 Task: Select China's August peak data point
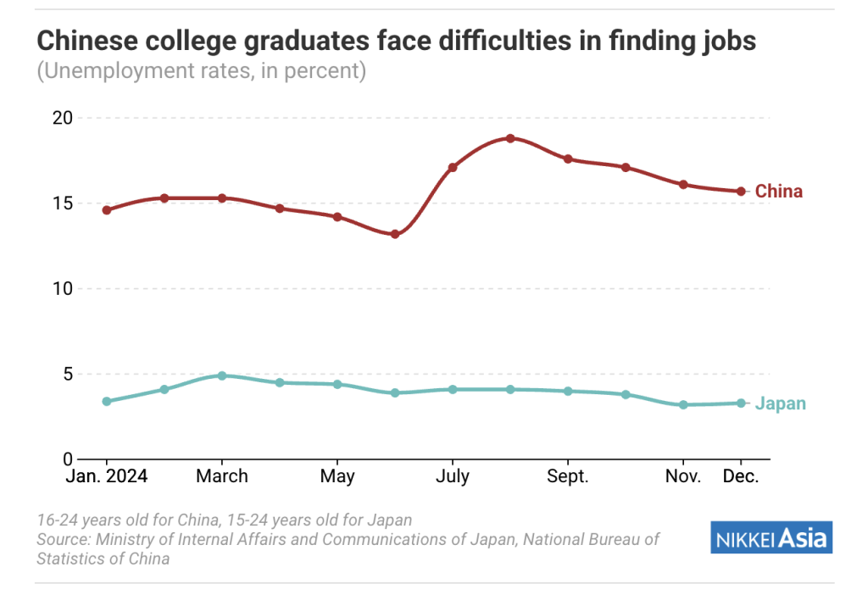(x=510, y=138)
